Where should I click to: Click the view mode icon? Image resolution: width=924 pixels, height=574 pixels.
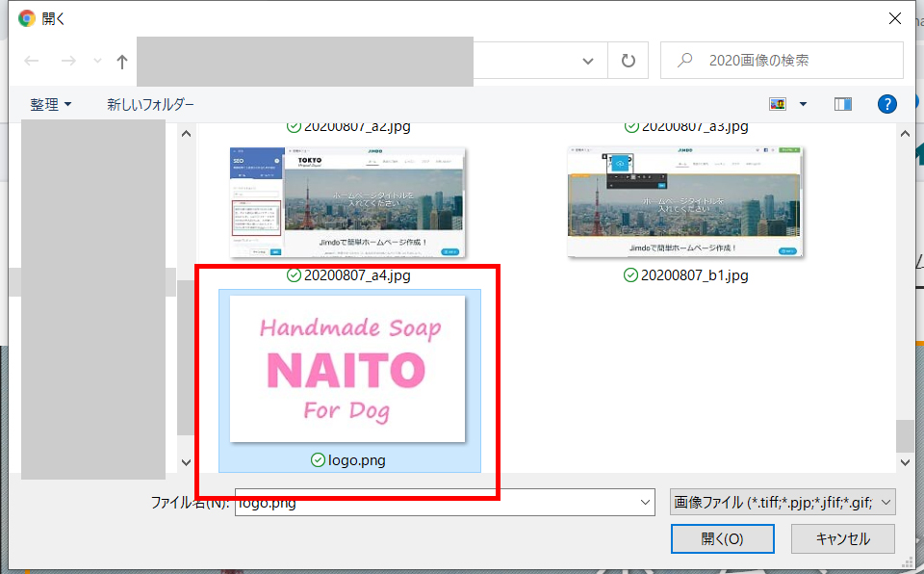pos(778,104)
